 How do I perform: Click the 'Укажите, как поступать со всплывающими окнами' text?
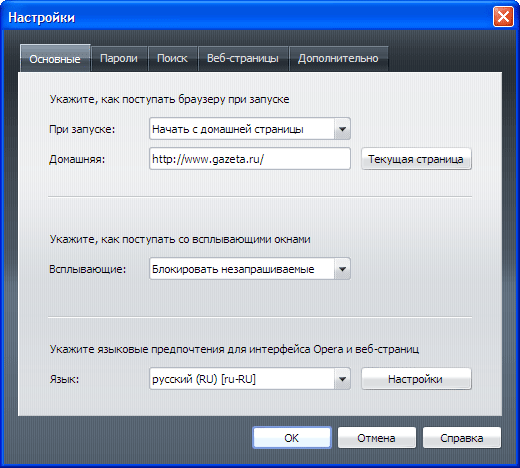pos(180,239)
